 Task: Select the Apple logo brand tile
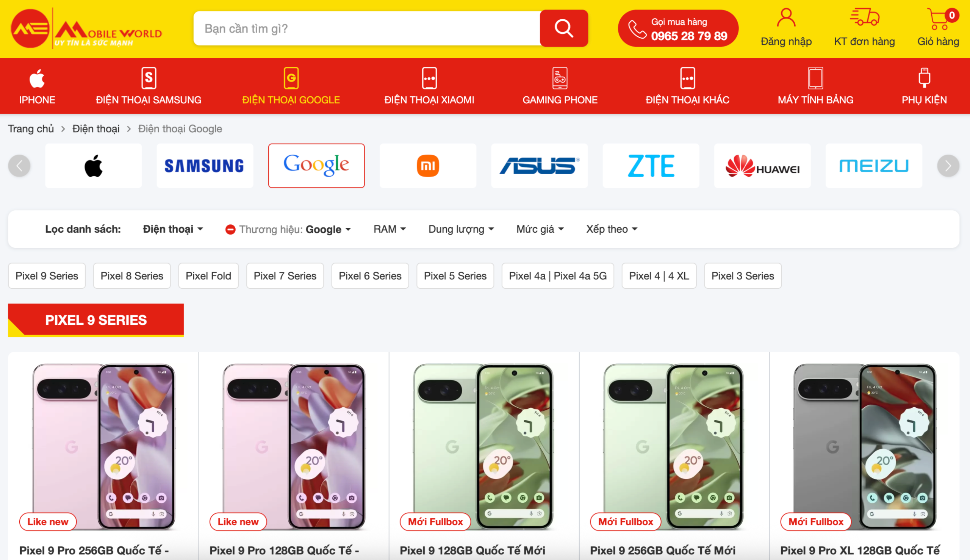pyautogui.click(x=94, y=166)
